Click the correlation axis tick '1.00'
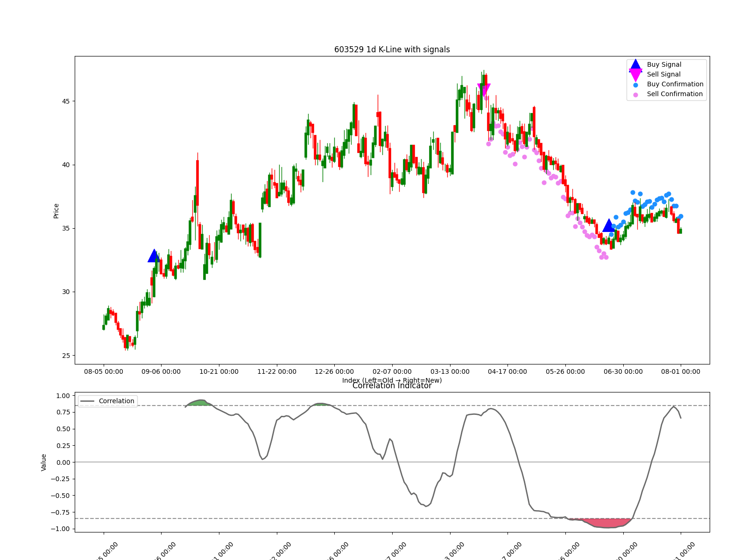 click(x=63, y=396)
